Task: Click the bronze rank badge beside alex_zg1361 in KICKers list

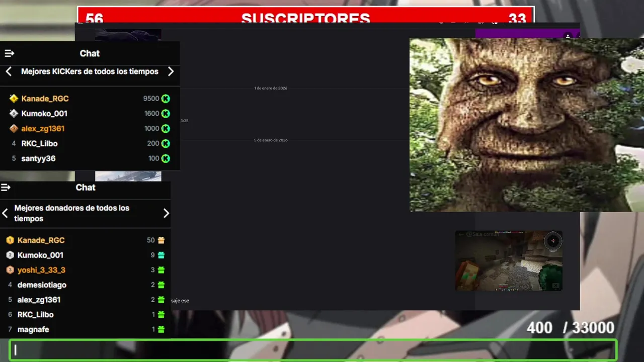Action: (x=14, y=129)
